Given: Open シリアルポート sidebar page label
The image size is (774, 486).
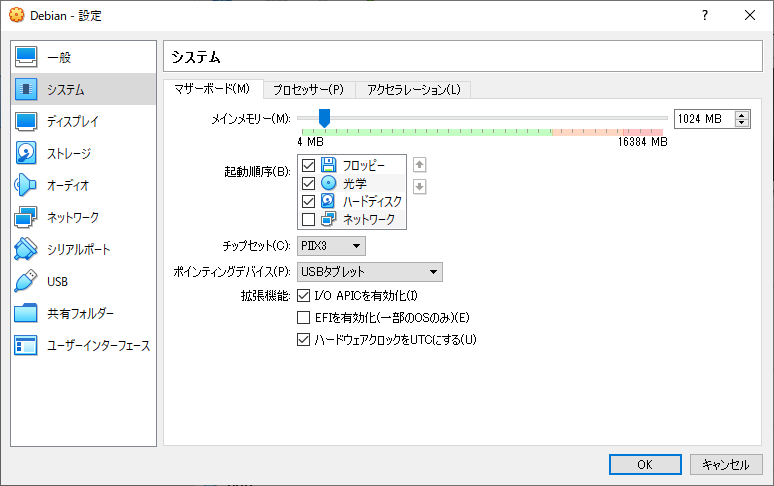Looking at the screenshot, I should (78, 250).
